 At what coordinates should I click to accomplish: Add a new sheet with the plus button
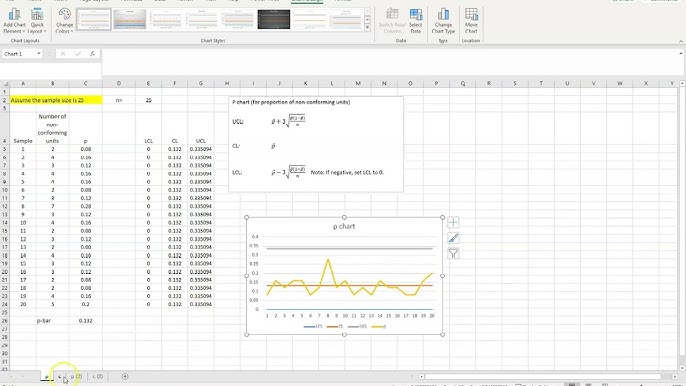pyautogui.click(x=125, y=376)
